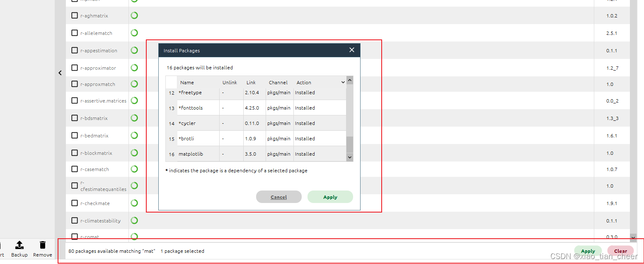Apply the installation in the Install Packages dialog
The width and height of the screenshot is (644, 264).
330,197
